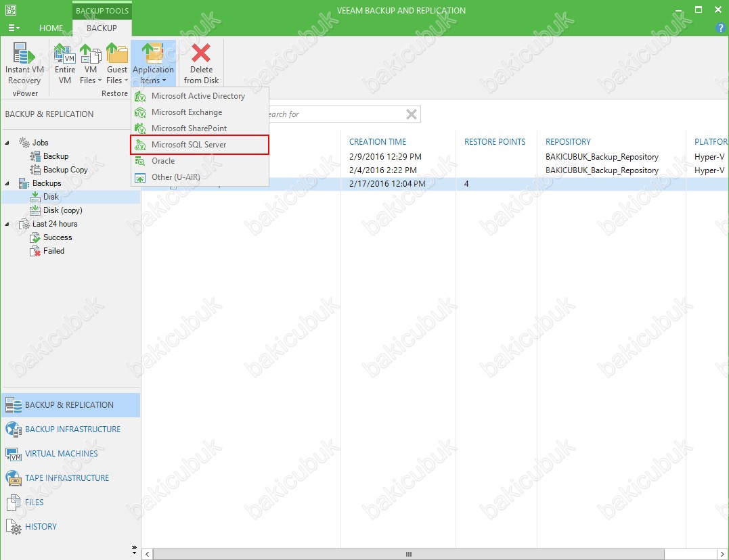Click the Instant VM Recovery icon
729x560 pixels.
pos(24,53)
